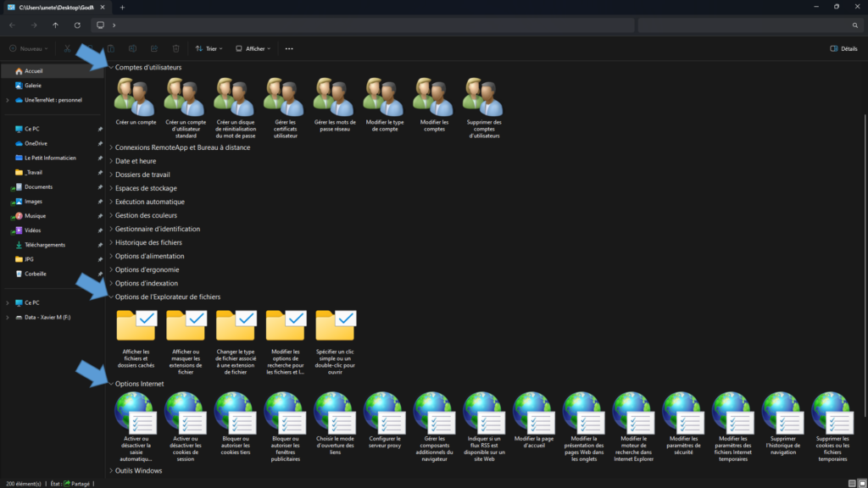Click the back navigation arrow
The width and height of the screenshot is (868, 488).
(x=12, y=26)
